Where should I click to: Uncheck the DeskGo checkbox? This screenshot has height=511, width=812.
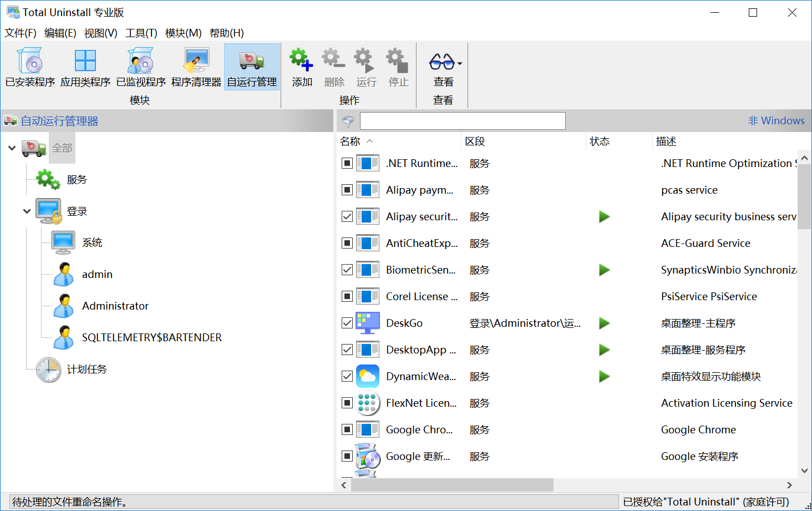coord(347,323)
